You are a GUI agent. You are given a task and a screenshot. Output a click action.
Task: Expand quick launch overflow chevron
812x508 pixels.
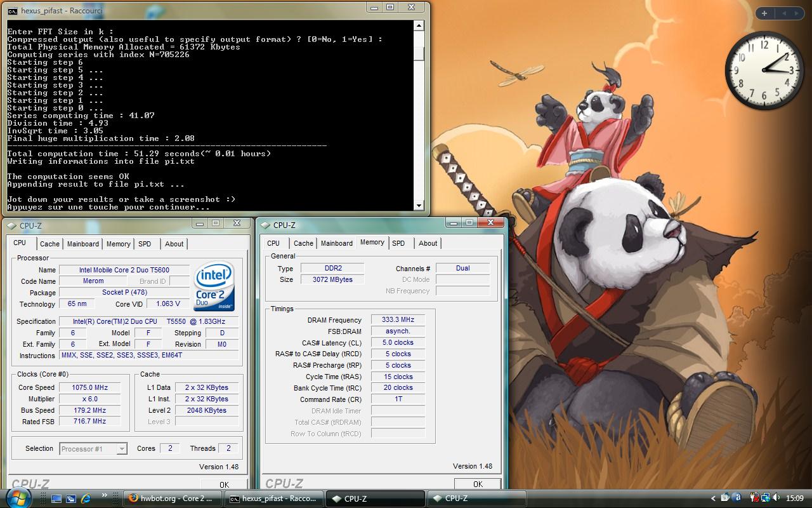click(104, 496)
